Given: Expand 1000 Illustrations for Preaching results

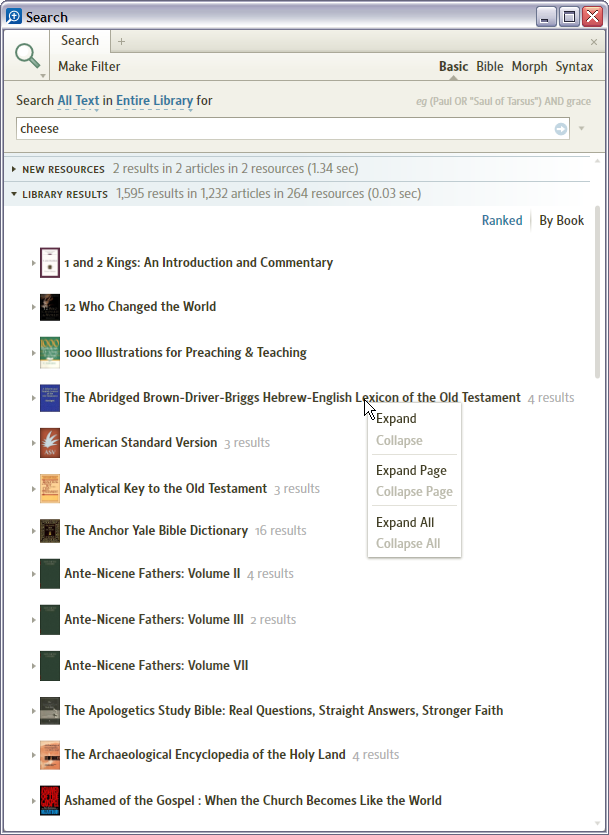Looking at the screenshot, I should (x=34, y=353).
